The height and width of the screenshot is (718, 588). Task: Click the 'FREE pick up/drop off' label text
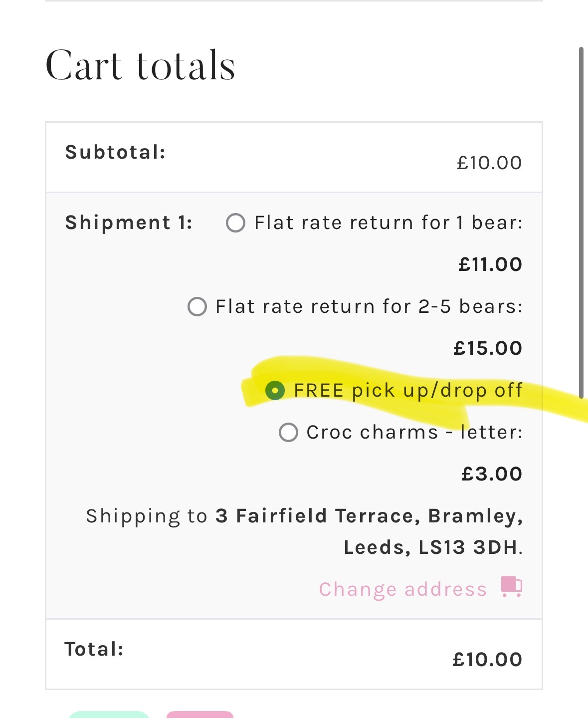408,390
